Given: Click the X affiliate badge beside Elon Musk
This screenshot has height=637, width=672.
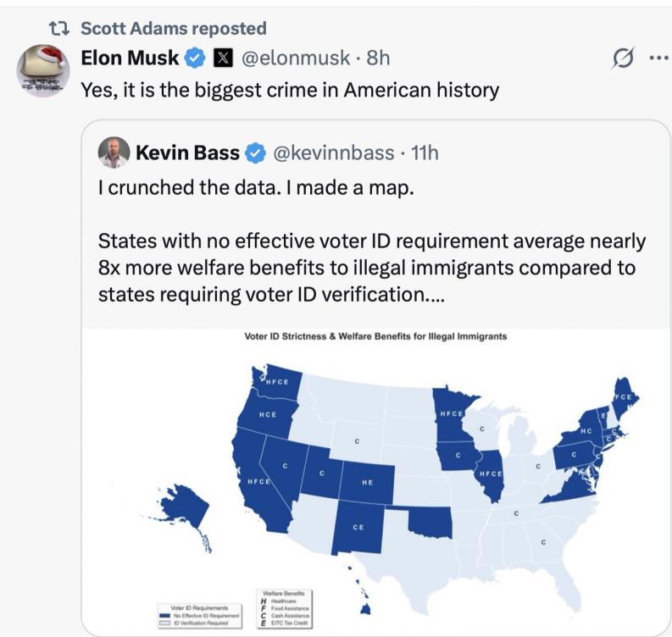Looking at the screenshot, I should point(218,58).
